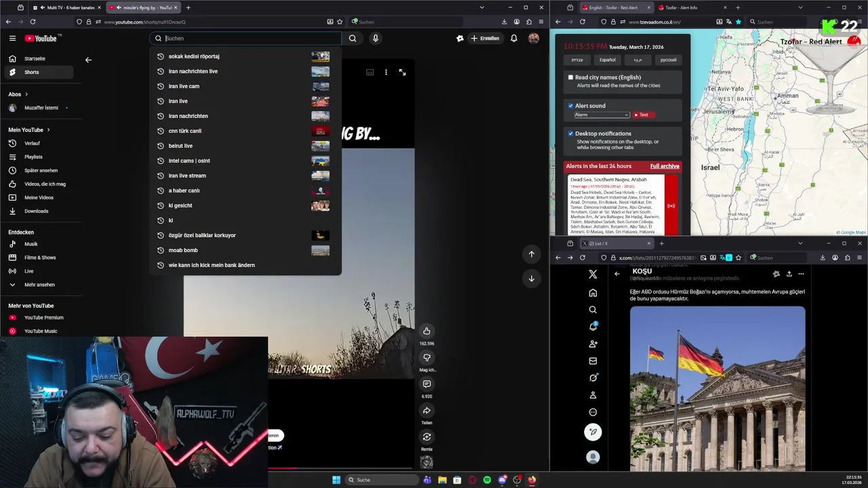Viewport: 868px width, 488px height.
Task: Open Spotify from the Windows taskbar
Action: (487, 480)
